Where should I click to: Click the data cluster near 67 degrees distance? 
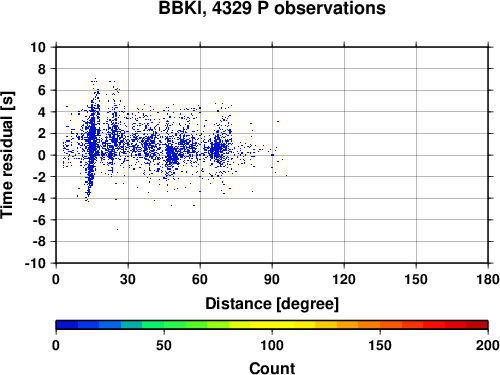pos(217,148)
